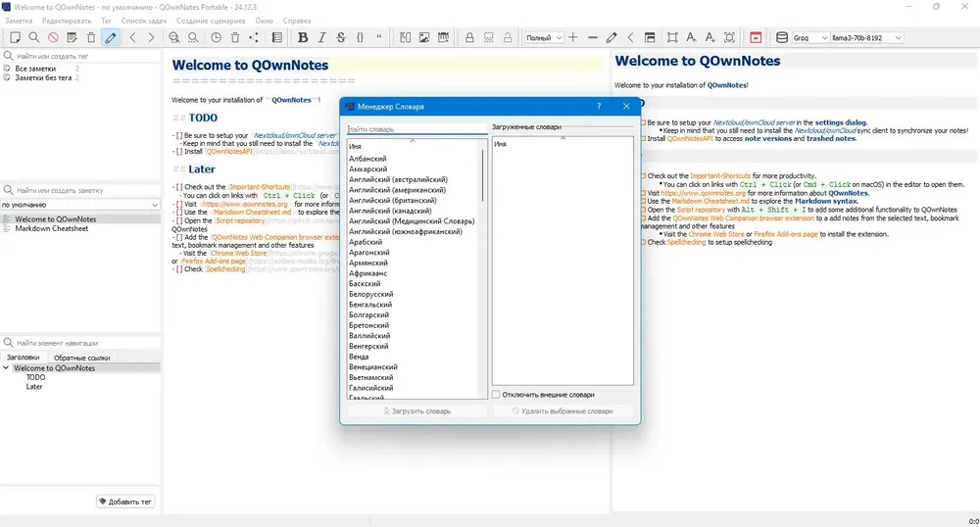The image size is (980, 527).
Task: Click the dictionary list vertical scrollbar
Action: [483, 176]
